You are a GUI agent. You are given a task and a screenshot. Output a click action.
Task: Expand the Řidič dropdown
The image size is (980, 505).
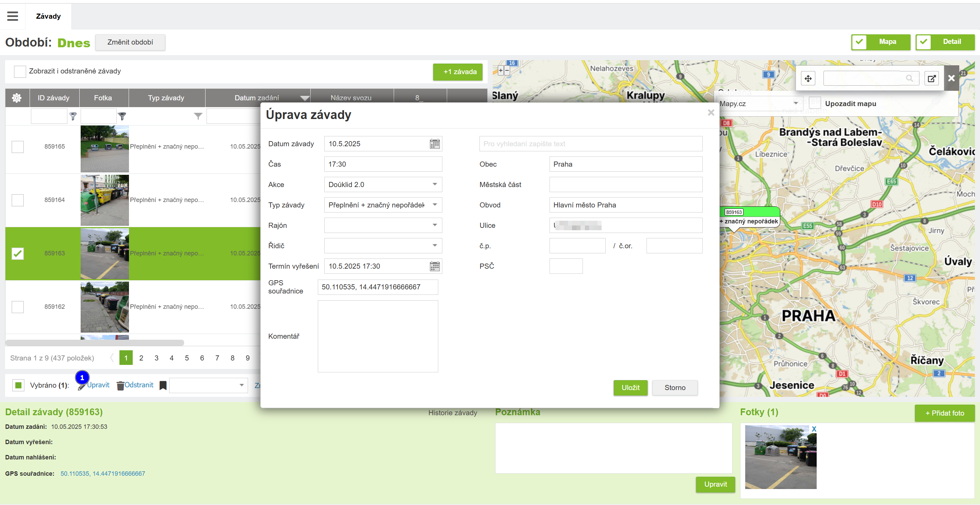tap(435, 246)
